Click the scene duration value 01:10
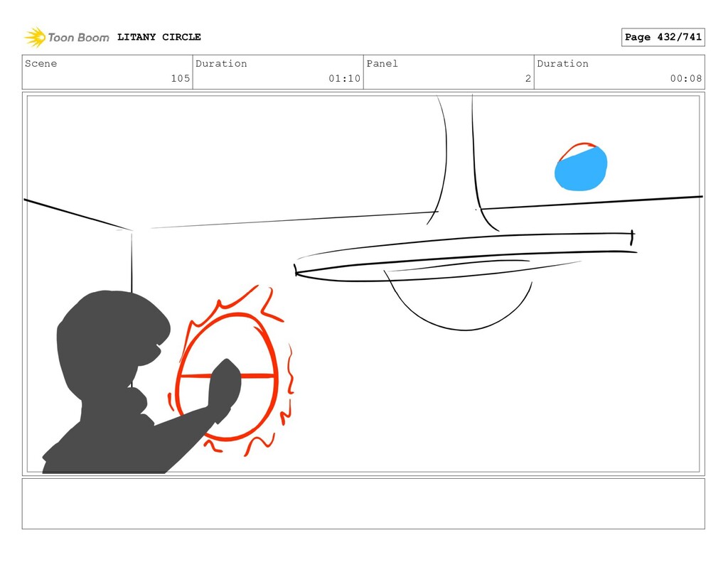 [x=345, y=78]
